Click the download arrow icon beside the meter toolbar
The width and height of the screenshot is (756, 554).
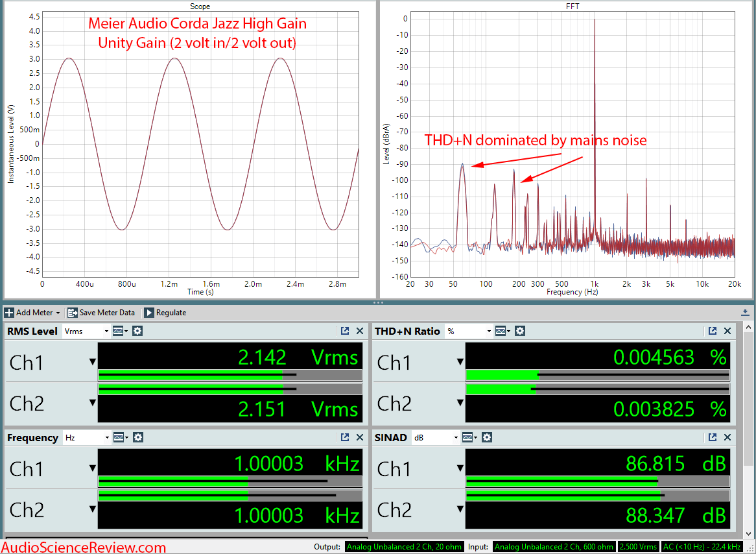tap(746, 313)
